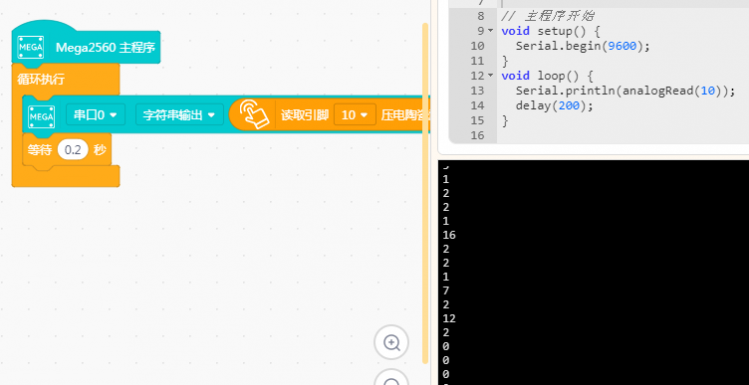This screenshot has width=749, height=385.
Task: Click the MEGA icon on serial output block
Action: coord(42,117)
